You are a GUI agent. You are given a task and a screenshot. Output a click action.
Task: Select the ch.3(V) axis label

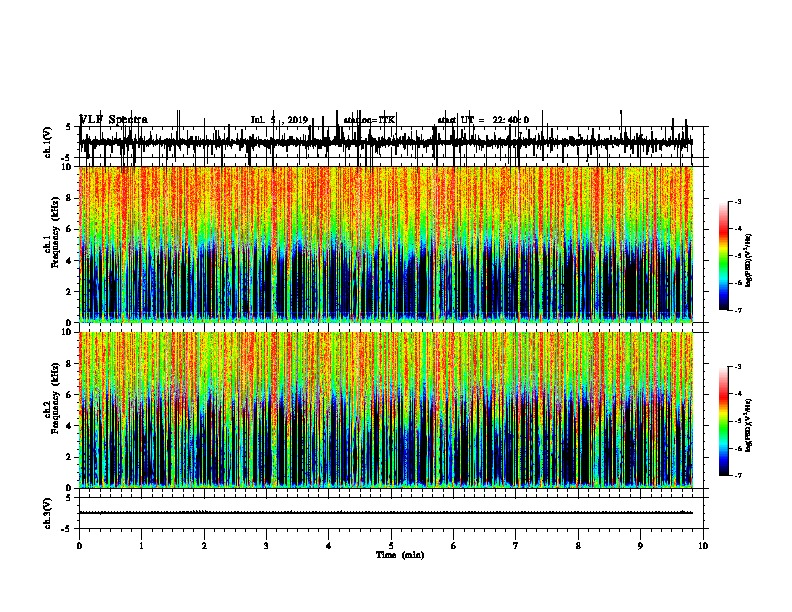[48, 513]
